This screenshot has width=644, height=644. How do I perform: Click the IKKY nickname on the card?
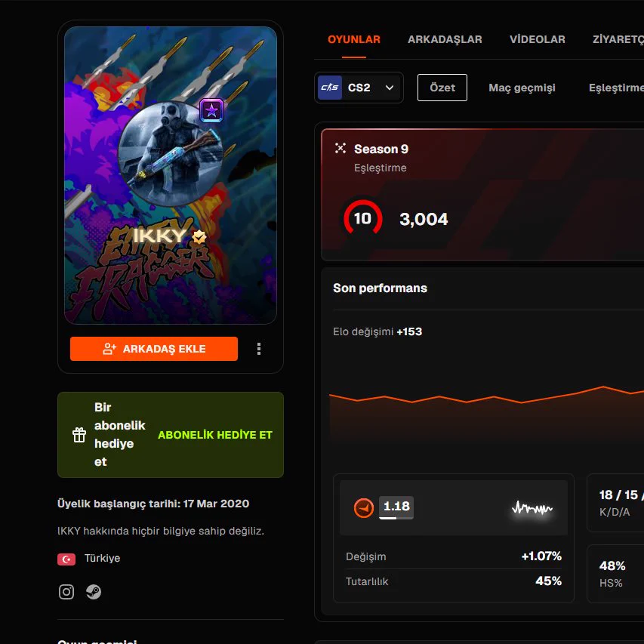point(160,236)
